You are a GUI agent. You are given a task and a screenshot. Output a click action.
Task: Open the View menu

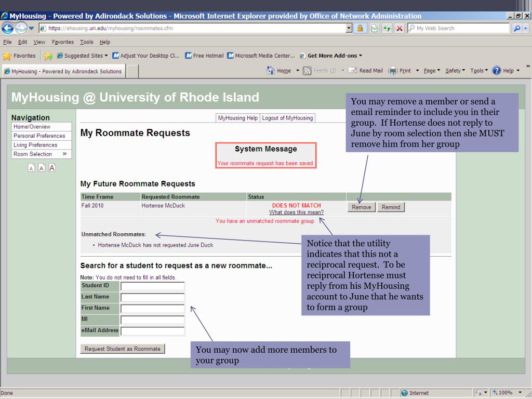coord(39,42)
